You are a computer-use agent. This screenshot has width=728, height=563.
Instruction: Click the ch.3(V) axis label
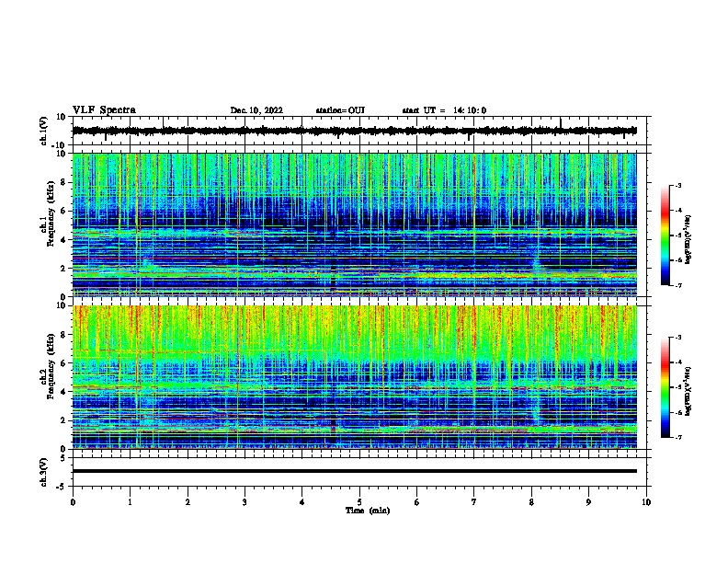click(x=44, y=472)
